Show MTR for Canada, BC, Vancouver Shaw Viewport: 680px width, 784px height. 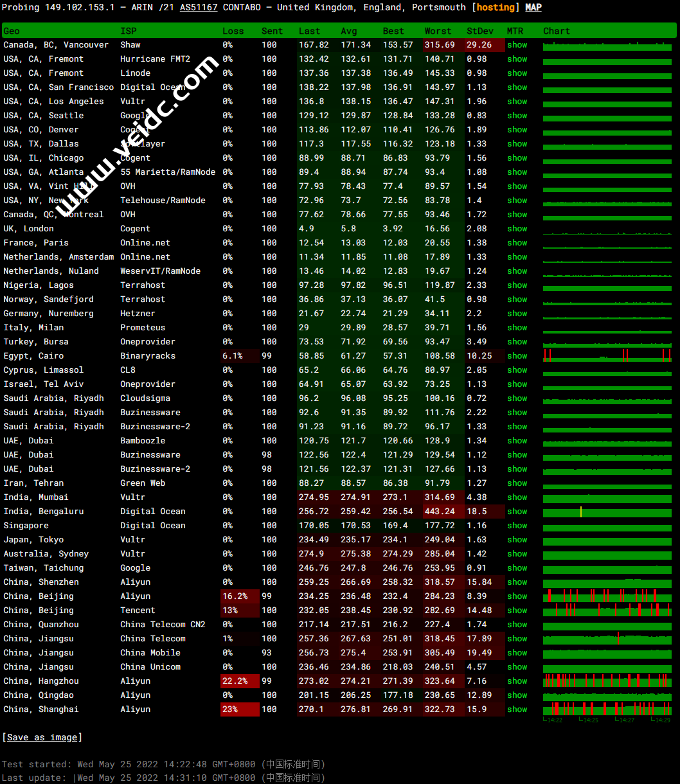point(517,45)
